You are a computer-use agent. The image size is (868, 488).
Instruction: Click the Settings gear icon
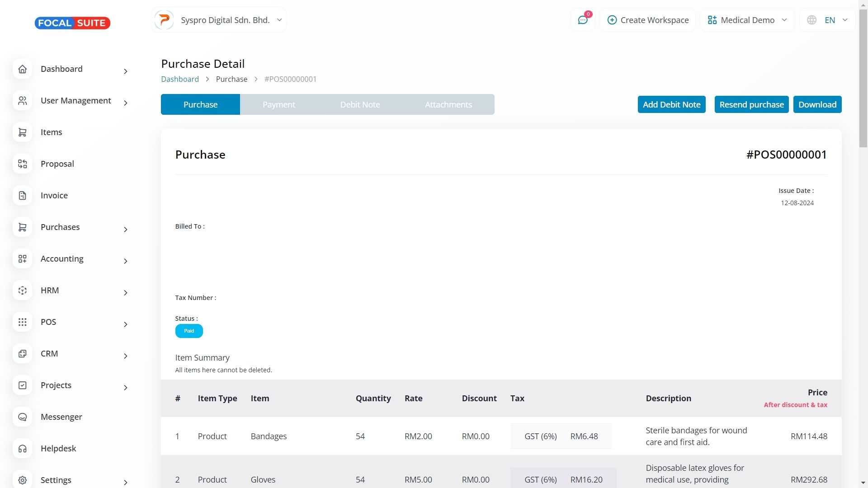pyautogui.click(x=23, y=480)
